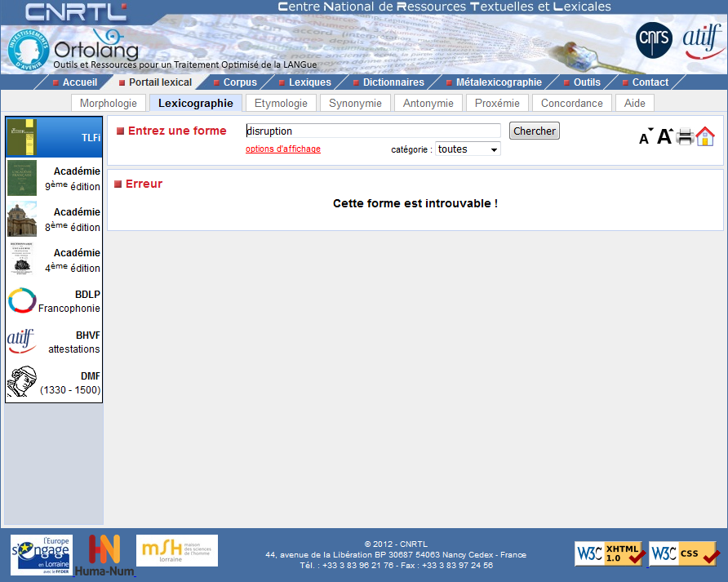Open the options d'affichage link
This screenshot has width=728, height=582.
[x=283, y=149]
